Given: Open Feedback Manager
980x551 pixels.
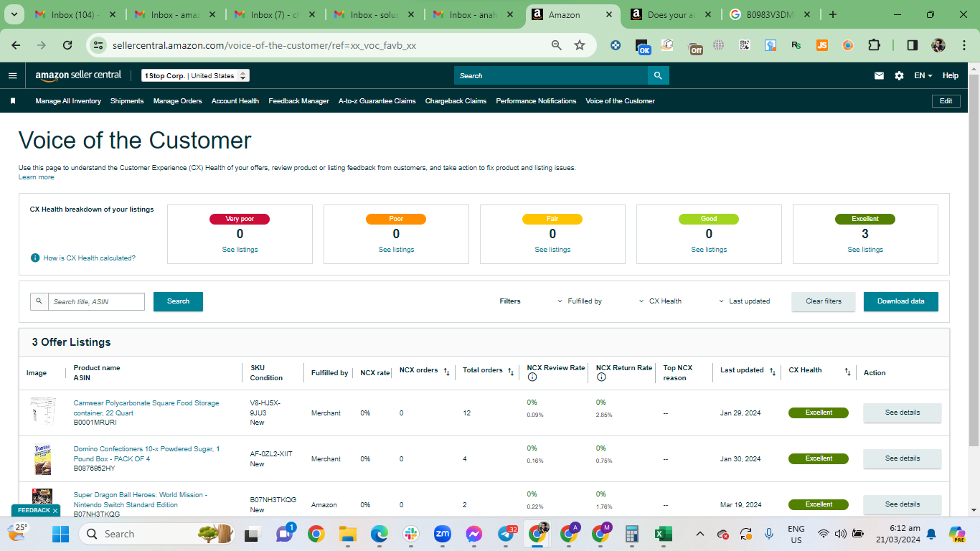Looking at the screenshot, I should coord(298,101).
